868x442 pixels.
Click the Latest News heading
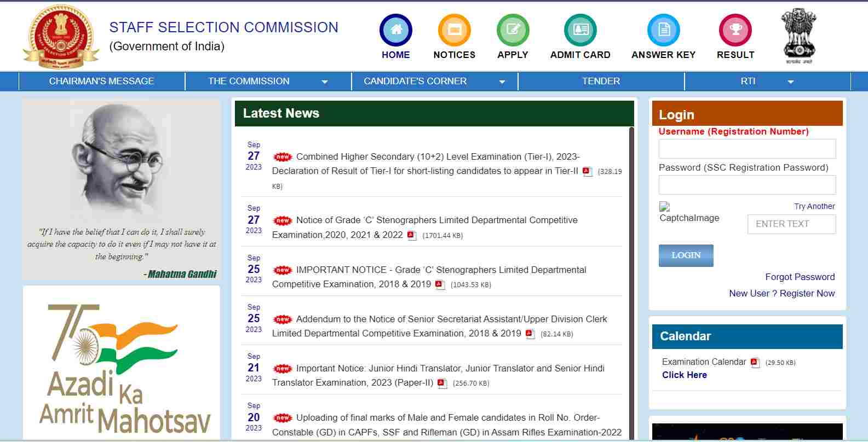pos(281,113)
